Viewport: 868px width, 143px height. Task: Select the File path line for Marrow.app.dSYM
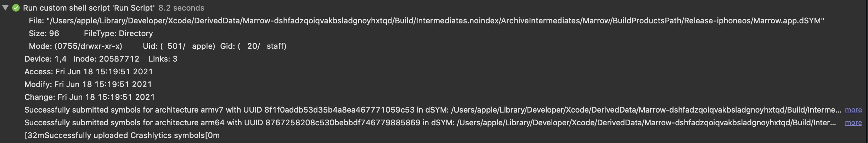427,21
